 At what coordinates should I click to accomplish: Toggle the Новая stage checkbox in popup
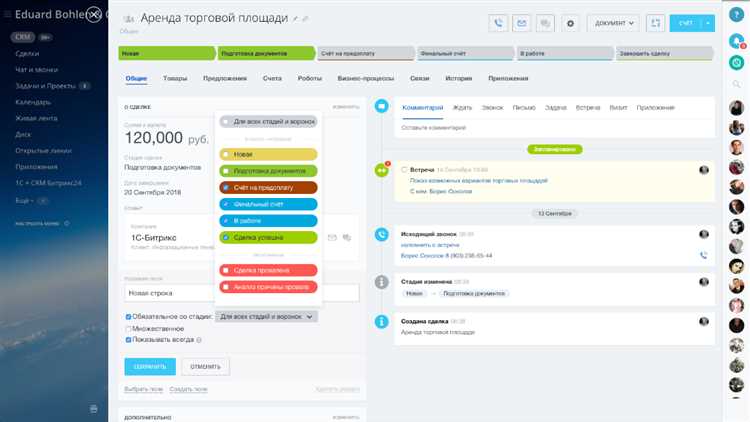coord(226,155)
